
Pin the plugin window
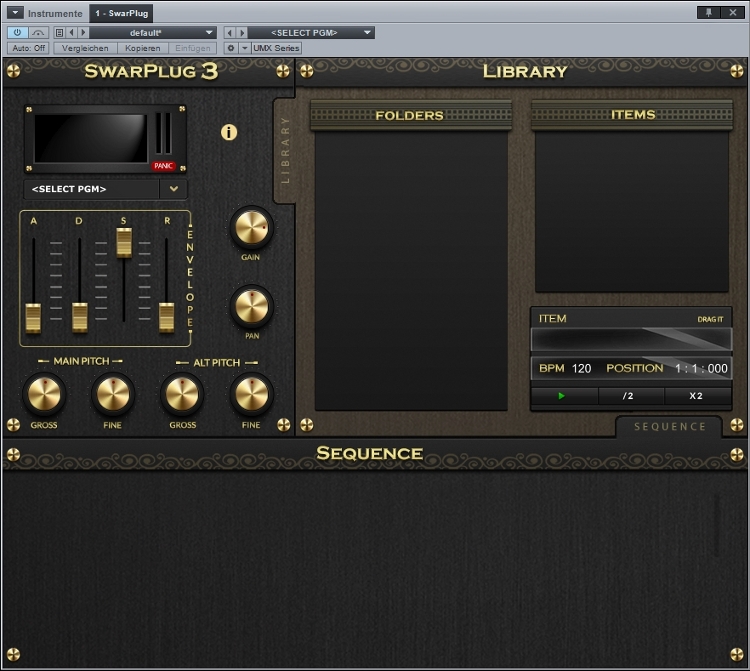tap(708, 13)
